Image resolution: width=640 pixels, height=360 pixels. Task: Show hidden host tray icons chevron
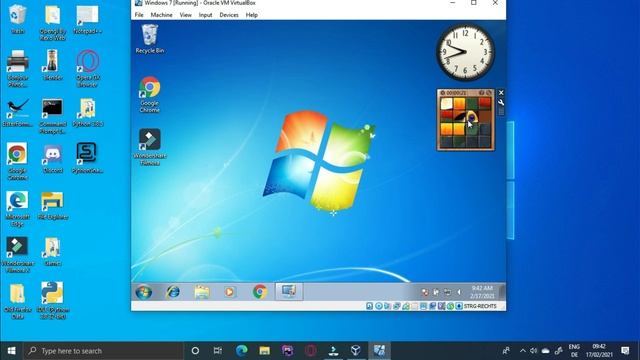click(522, 351)
